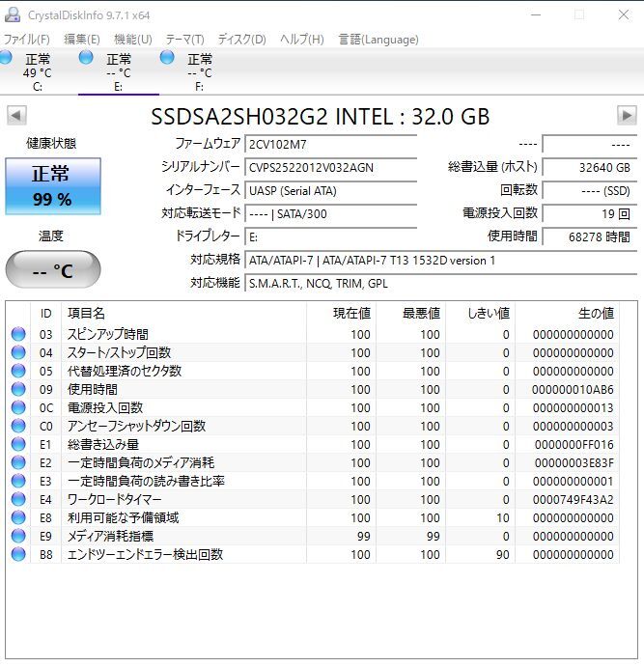
Task: Click total host writes 32640 GB
Action: pyautogui.click(x=590, y=167)
